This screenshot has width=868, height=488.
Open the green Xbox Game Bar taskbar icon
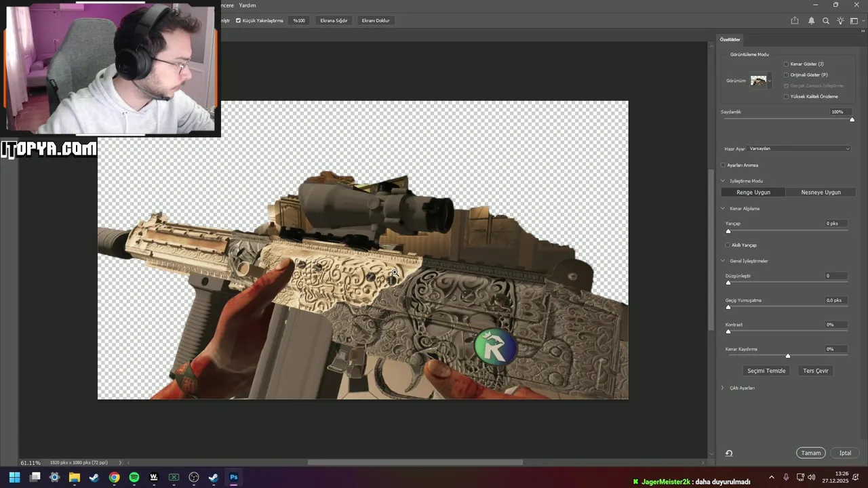(174, 477)
